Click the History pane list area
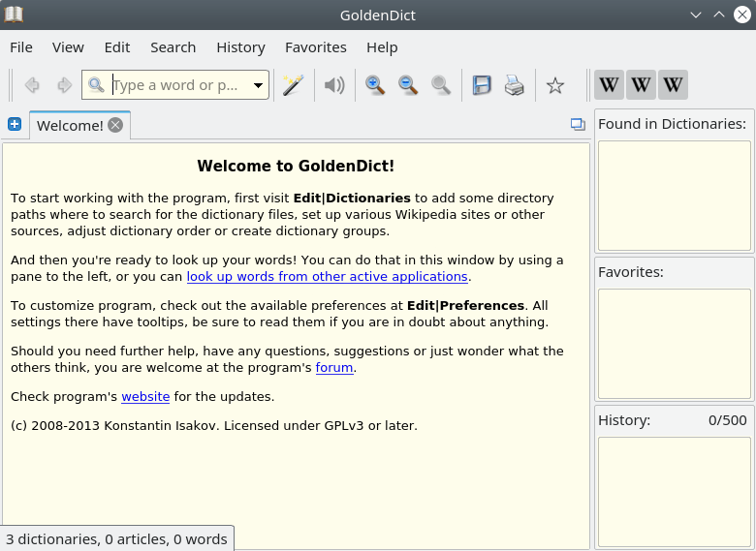Viewport: 756px width, 551px height. click(x=675, y=491)
